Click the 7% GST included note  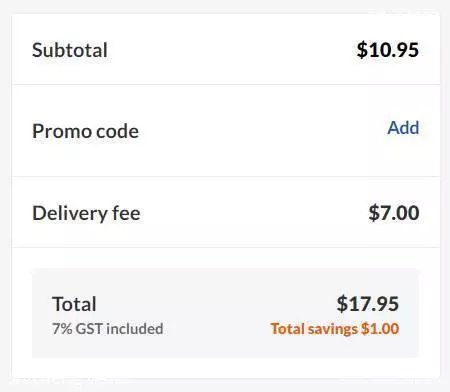click(108, 329)
